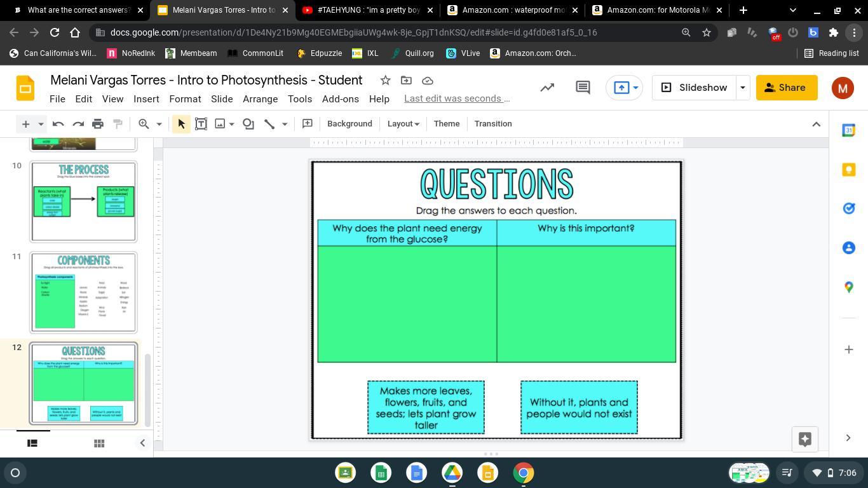Click the Background button
The image size is (868, 488).
[x=349, y=124]
